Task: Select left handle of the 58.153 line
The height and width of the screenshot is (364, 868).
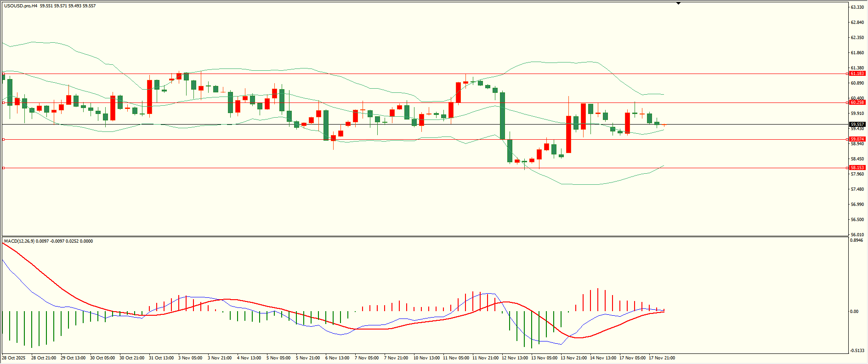Action: click(4, 168)
